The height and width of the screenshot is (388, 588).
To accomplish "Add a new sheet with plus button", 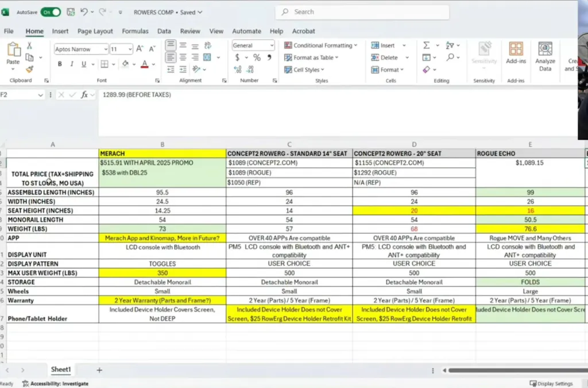I will pyautogui.click(x=99, y=370).
